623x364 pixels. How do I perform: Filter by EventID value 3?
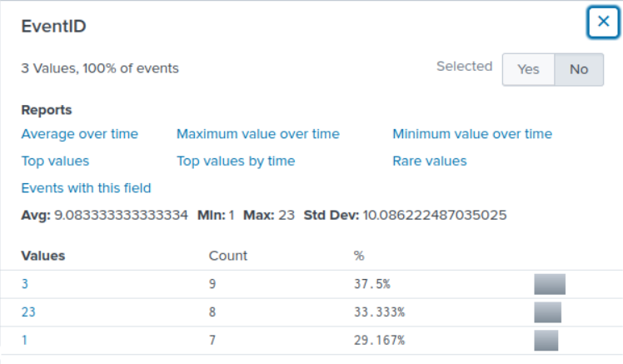tap(25, 284)
